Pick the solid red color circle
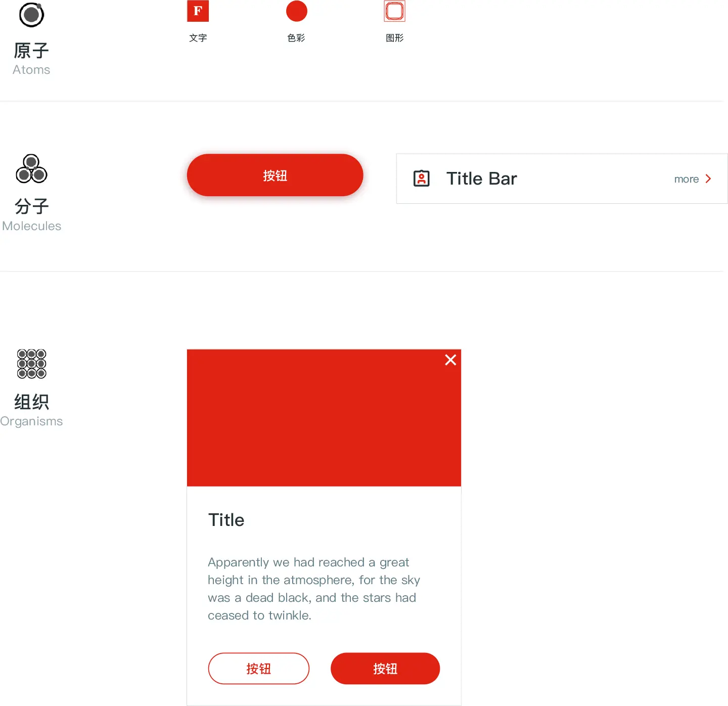 coord(297,11)
